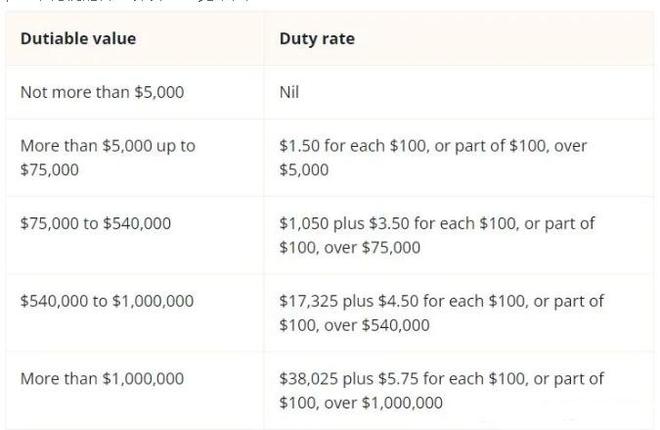
Task: Select the "Not more than $5,000" cell
Action: pyautogui.click(x=102, y=92)
